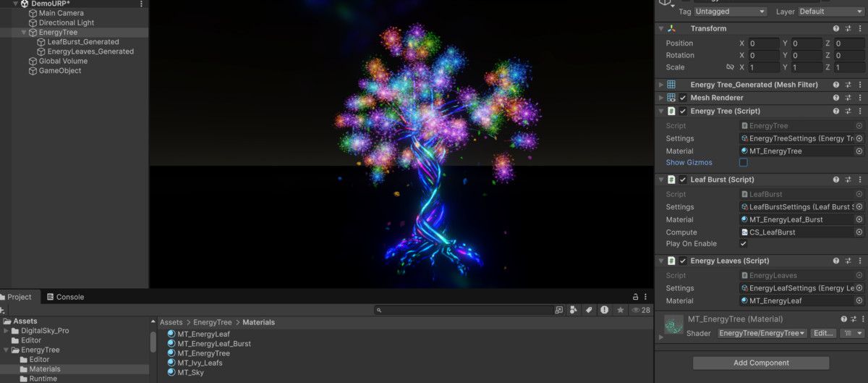Expand the Mesh Filter component foldout

[661, 85]
